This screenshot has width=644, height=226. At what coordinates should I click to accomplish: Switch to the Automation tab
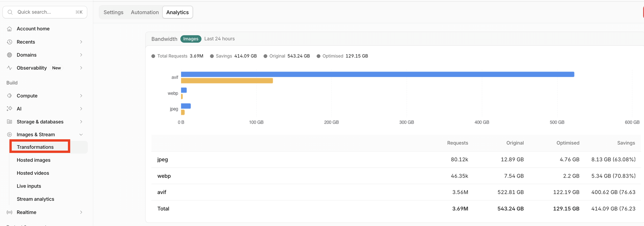145,12
